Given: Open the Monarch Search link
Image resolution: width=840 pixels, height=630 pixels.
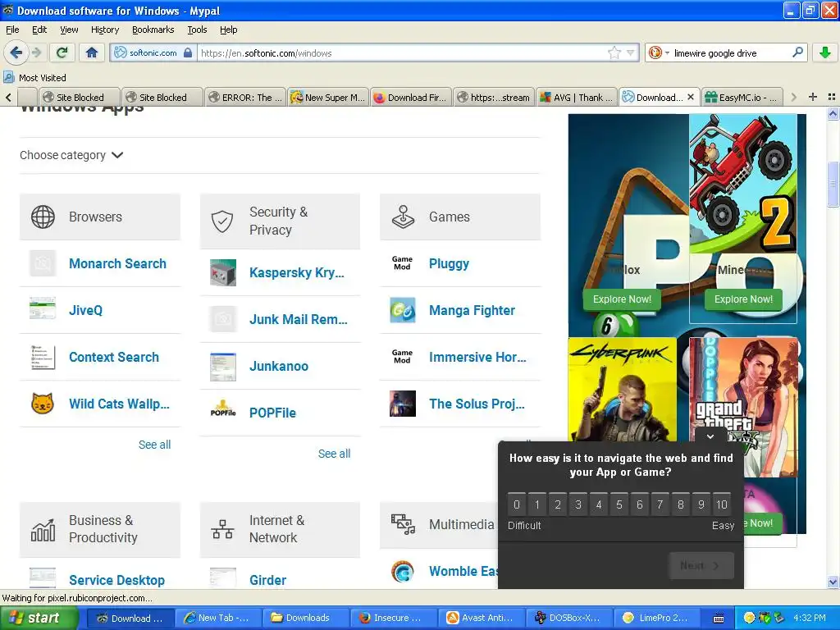Looking at the screenshot, I should [x=118, y=263].
